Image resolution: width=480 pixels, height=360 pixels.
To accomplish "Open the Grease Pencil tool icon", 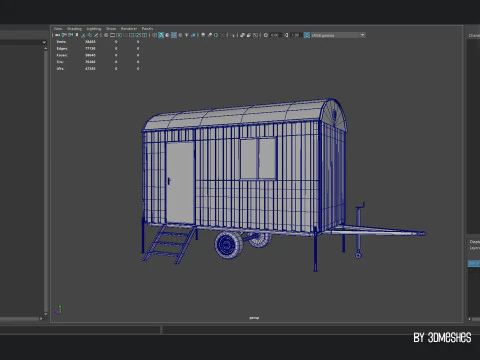I will (96, 35).
